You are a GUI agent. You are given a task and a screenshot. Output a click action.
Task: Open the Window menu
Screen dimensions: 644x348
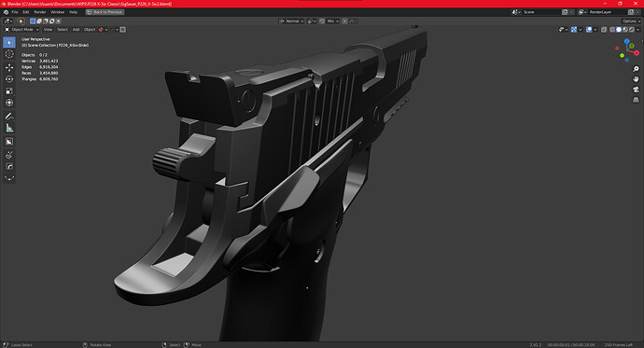(x=58, y=12)
